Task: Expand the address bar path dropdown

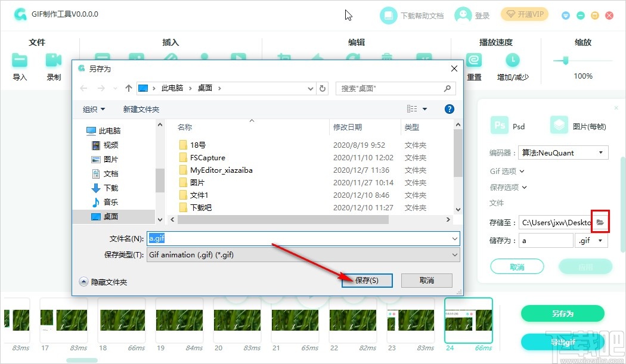Action: [311, 88]
